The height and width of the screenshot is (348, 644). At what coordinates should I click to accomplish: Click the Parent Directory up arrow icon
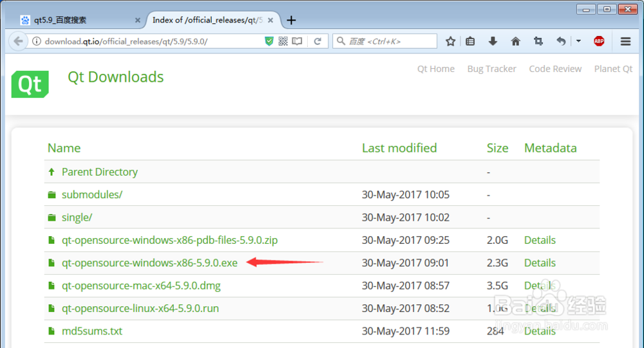coord(52,172)
